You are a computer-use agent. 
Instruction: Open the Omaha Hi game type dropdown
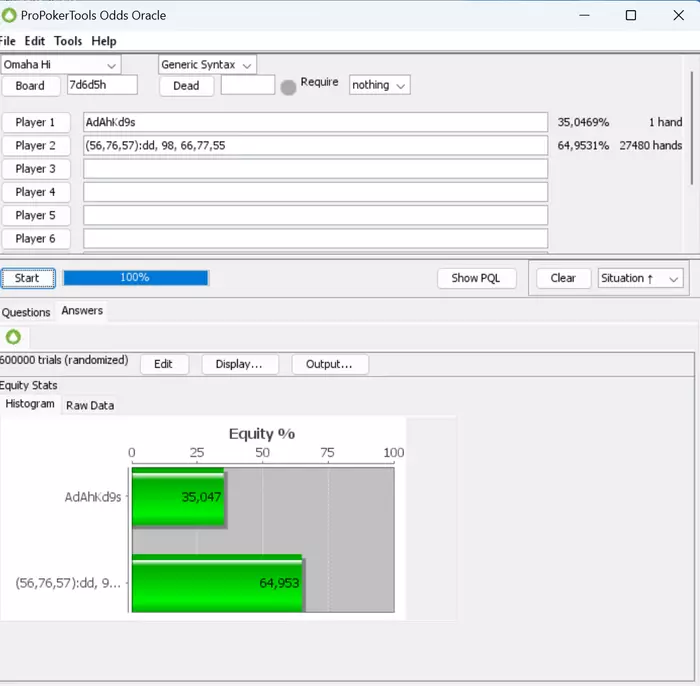[60, 65]
